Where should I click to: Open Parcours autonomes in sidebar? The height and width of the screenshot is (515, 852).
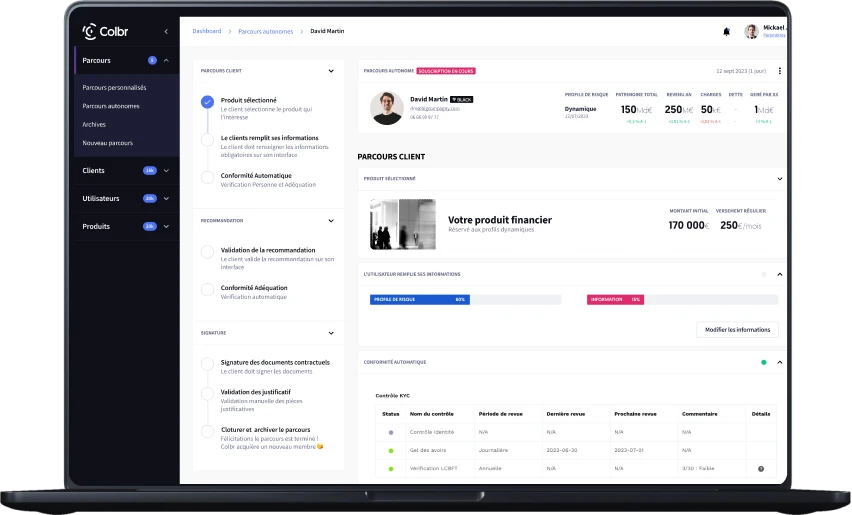(x=111, y=106)
